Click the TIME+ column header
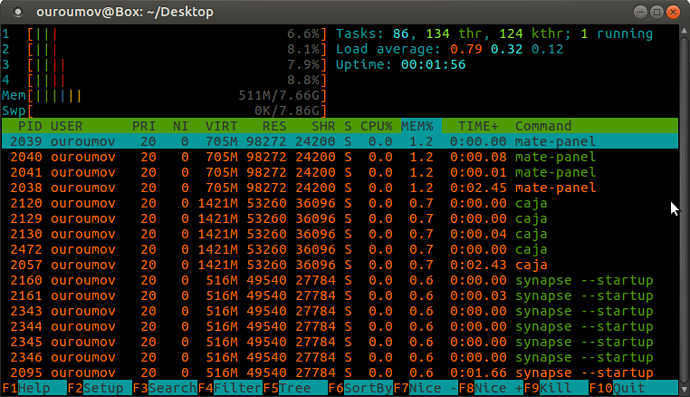Viewport: 690px width, 397px height. [x=478, y=126]
